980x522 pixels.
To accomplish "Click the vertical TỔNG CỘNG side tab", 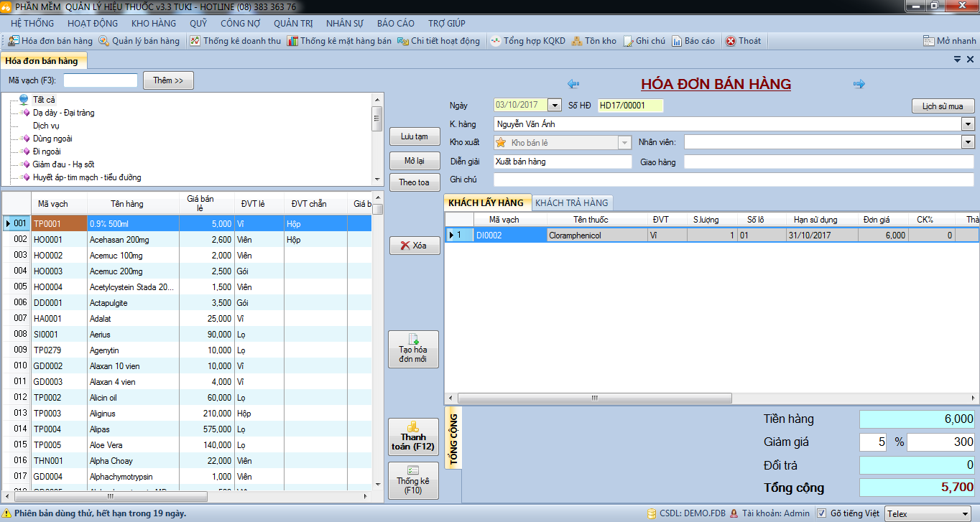I will (453, 438).
